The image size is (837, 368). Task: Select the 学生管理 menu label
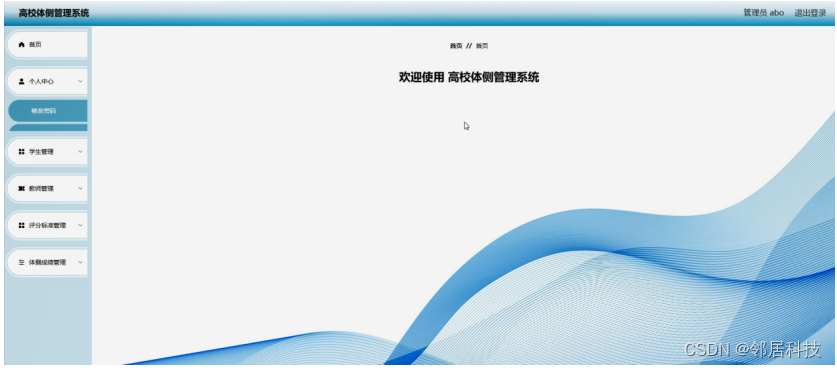click(41, 152)
